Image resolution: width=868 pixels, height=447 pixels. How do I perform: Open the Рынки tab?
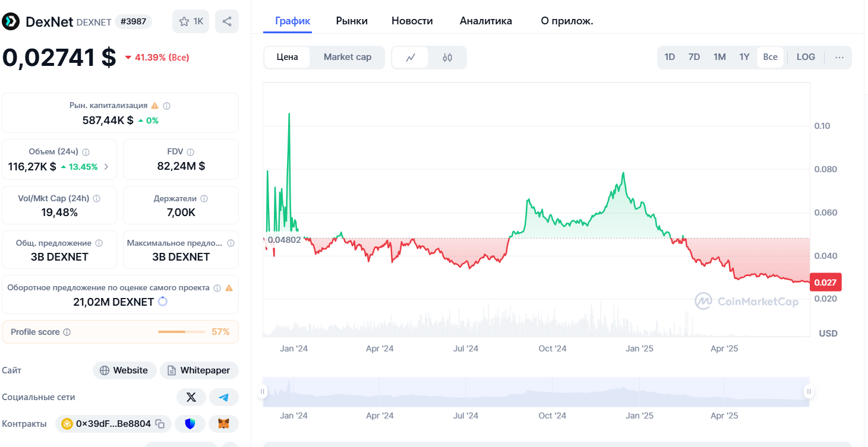tap(352, 21)
